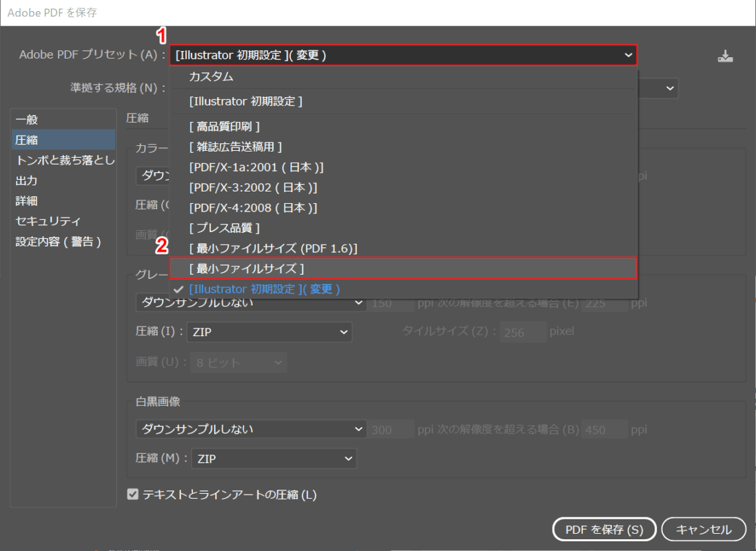Image resolution: width=756 pixels, height=551 pixels.
Task: Click the キャンセル button
Action: point(704,530)
